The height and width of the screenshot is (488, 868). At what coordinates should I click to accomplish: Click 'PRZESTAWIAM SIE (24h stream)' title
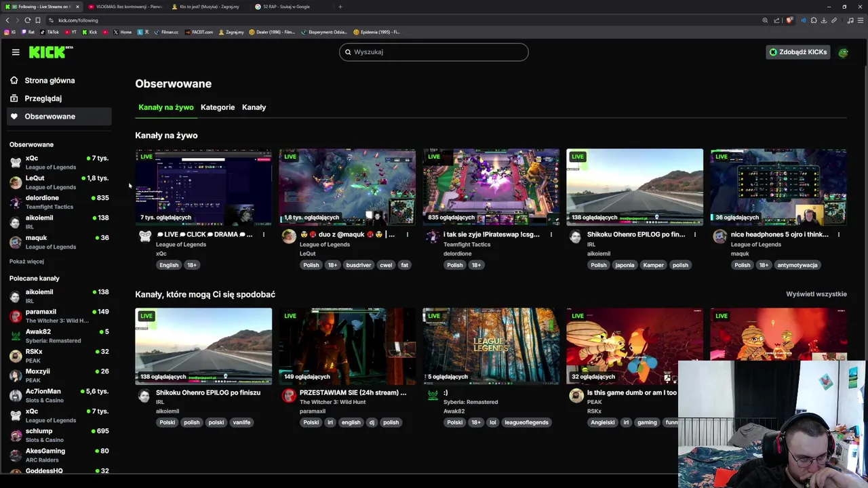coord(353,392)
